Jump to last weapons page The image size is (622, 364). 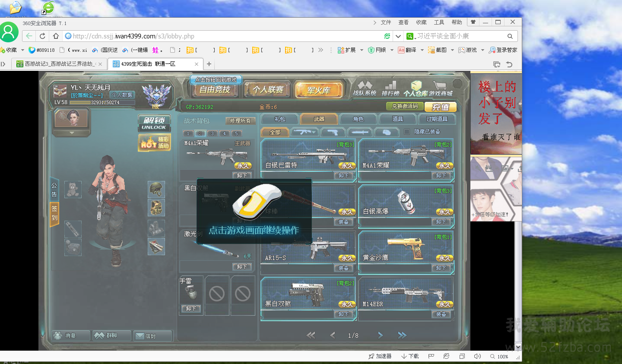(x=402, y=335)
